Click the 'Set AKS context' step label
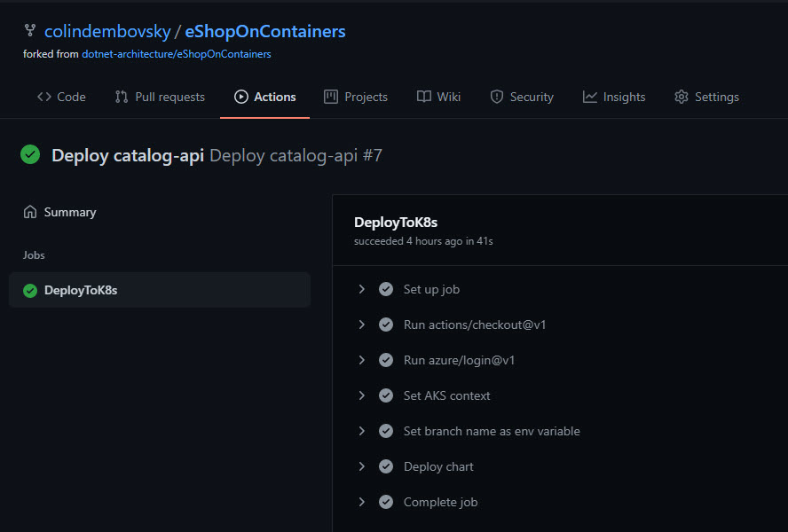This screenshot has width=788, height=532. pos(446,395)
